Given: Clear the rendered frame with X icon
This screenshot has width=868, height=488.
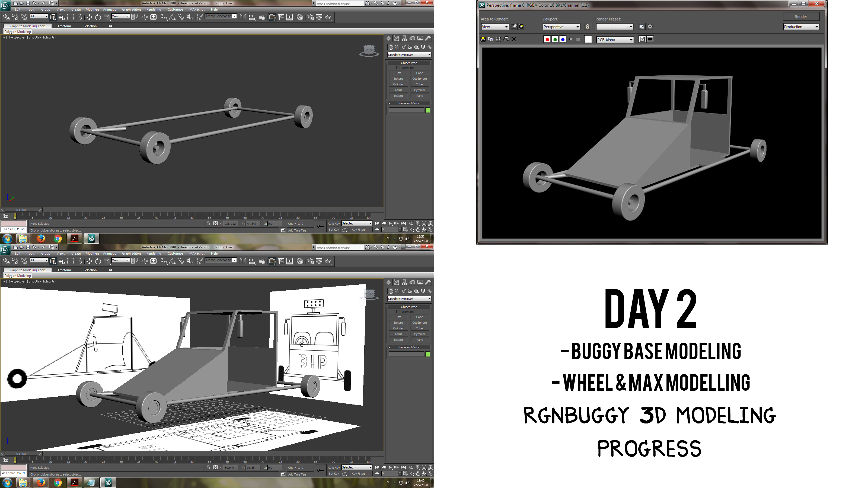Looking at the screenshot, I should [x=514, y=39].
